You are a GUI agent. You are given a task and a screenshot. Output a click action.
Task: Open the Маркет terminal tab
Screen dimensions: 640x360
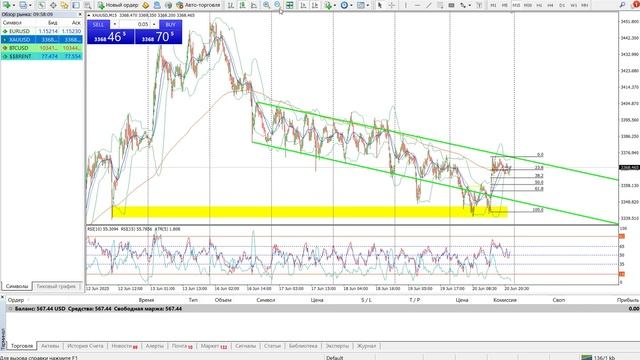click(x=213, y=346)
